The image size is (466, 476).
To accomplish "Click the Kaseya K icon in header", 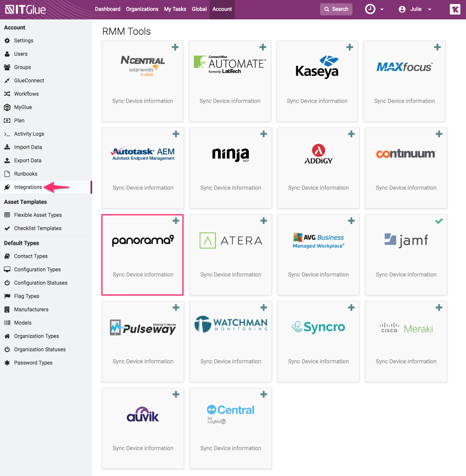I will [x=455, y=9].
